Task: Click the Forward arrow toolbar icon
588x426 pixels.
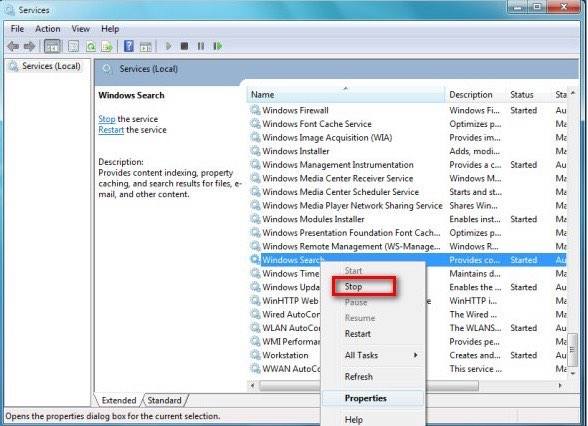Action: pos(29,46)
